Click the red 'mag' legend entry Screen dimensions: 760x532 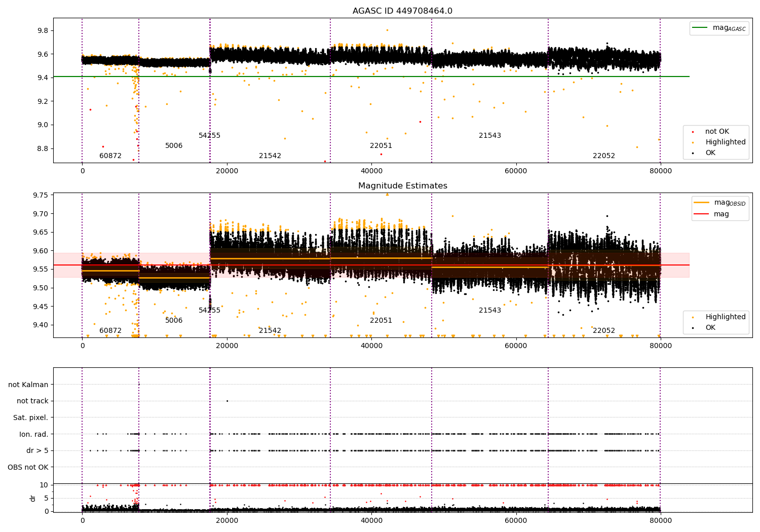coord(712,214)
